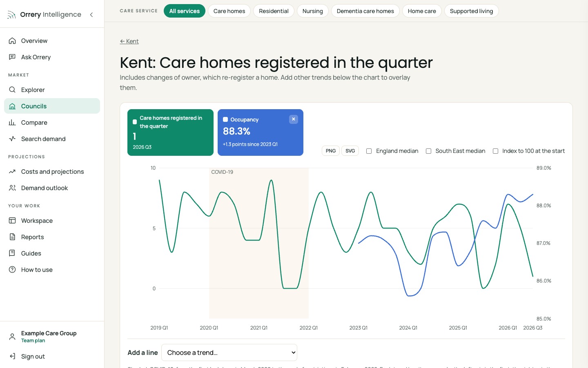Select the Supported living filter

(x=472, y=11)
